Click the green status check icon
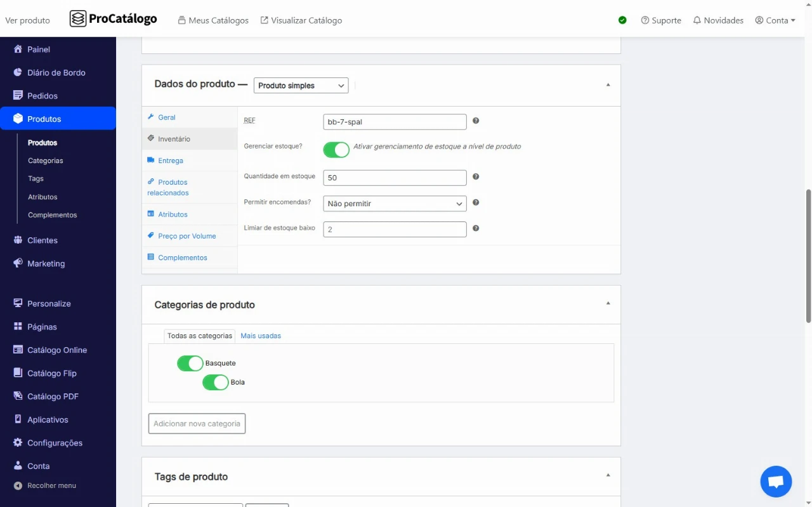The height and width of the screenshot is (507, 812). [622, 20]
